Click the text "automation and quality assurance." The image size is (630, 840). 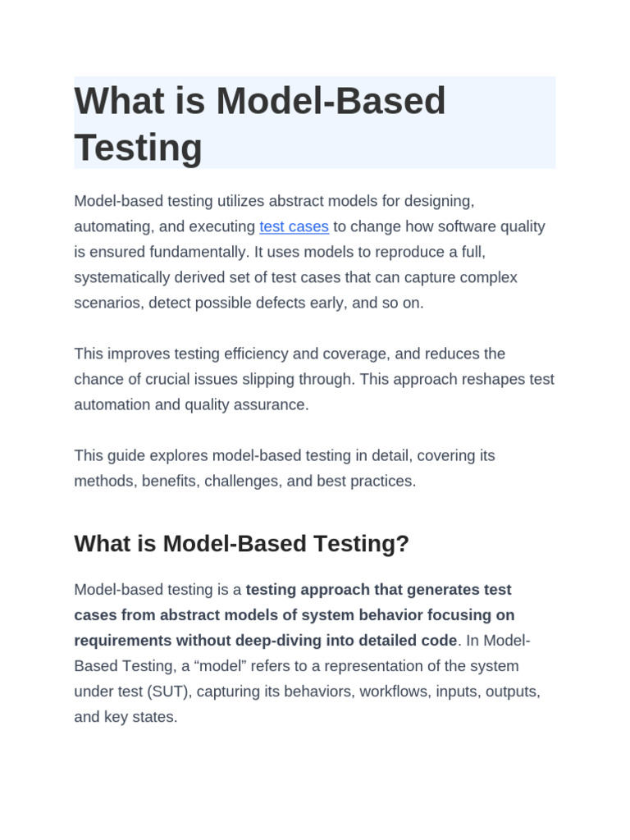[191, 405]
